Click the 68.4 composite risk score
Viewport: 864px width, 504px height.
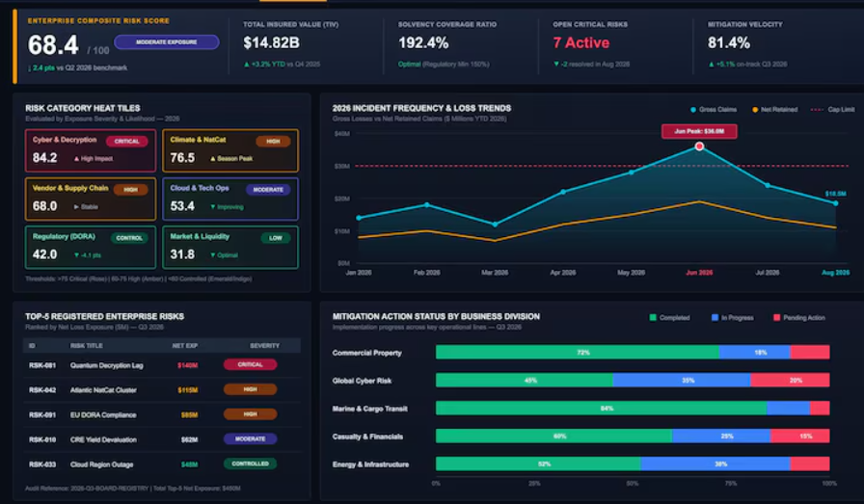pyautogui.click(x=53, y=45)
